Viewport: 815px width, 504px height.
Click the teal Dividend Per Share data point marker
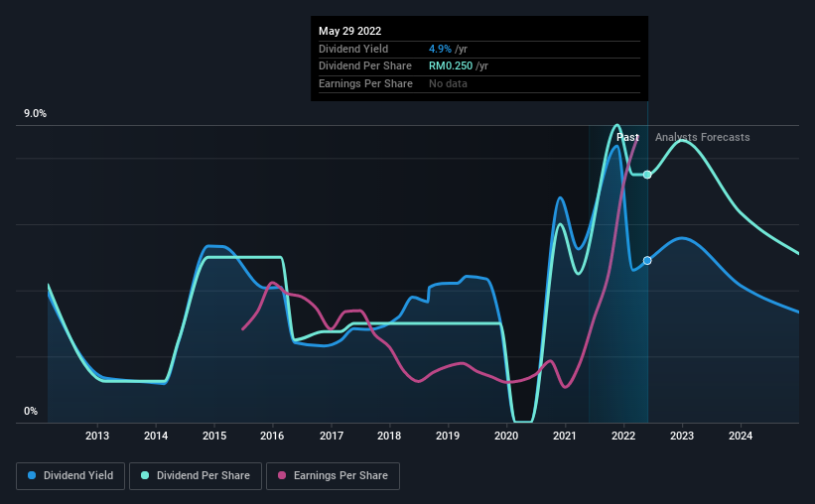(x=647, y=175)
